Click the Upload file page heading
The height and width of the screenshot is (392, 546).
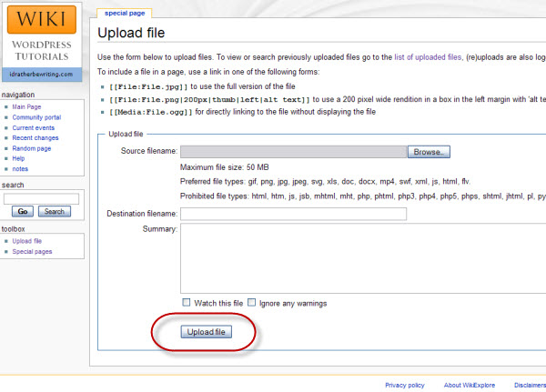pyautogui.click(x=131, y=33)
